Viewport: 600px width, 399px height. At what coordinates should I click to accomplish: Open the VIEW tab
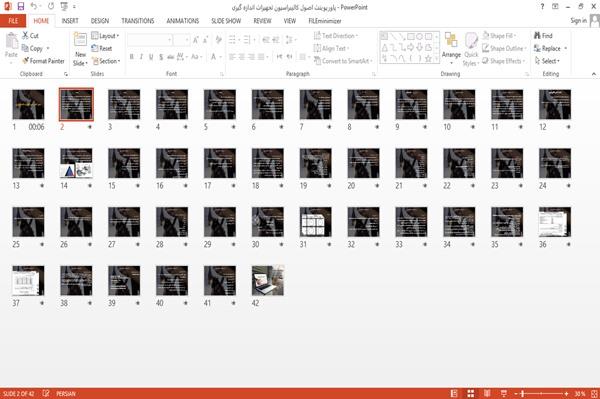point(290,21)
